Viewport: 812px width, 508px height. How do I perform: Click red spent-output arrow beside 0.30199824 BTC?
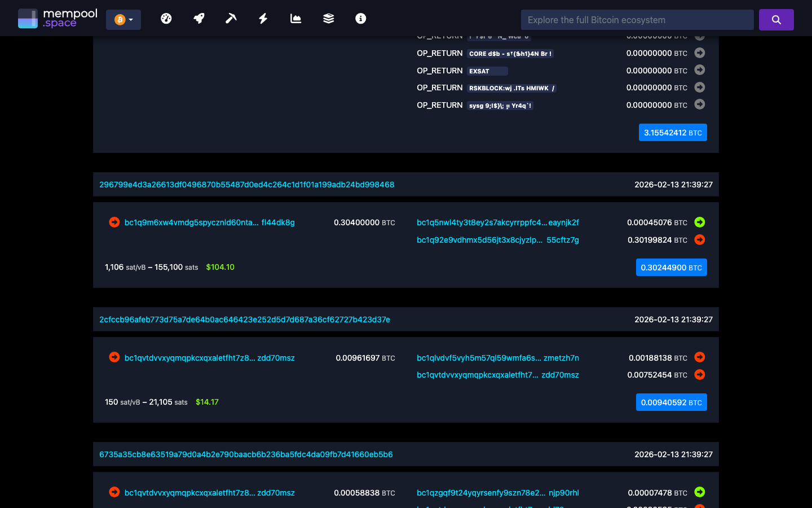coord(699,239)
